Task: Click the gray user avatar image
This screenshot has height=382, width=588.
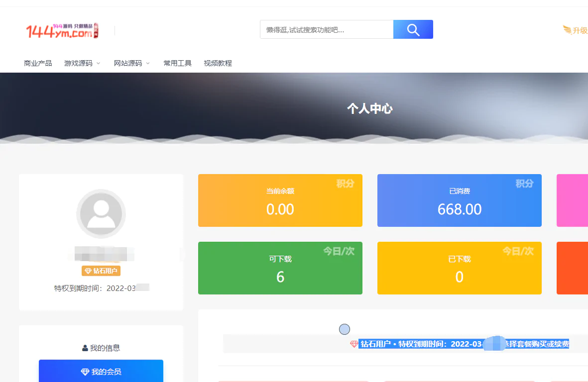Action: [x=101, y=214]
